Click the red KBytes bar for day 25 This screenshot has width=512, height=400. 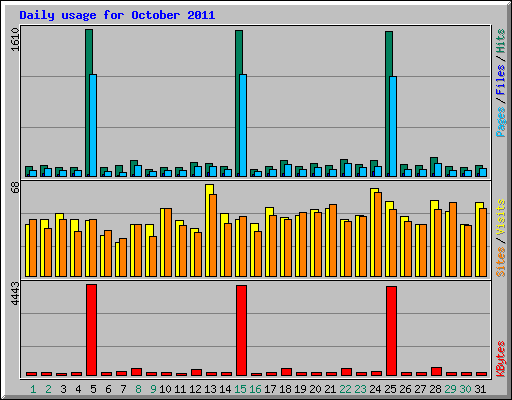pyautogui.click(x=391, y=331)
